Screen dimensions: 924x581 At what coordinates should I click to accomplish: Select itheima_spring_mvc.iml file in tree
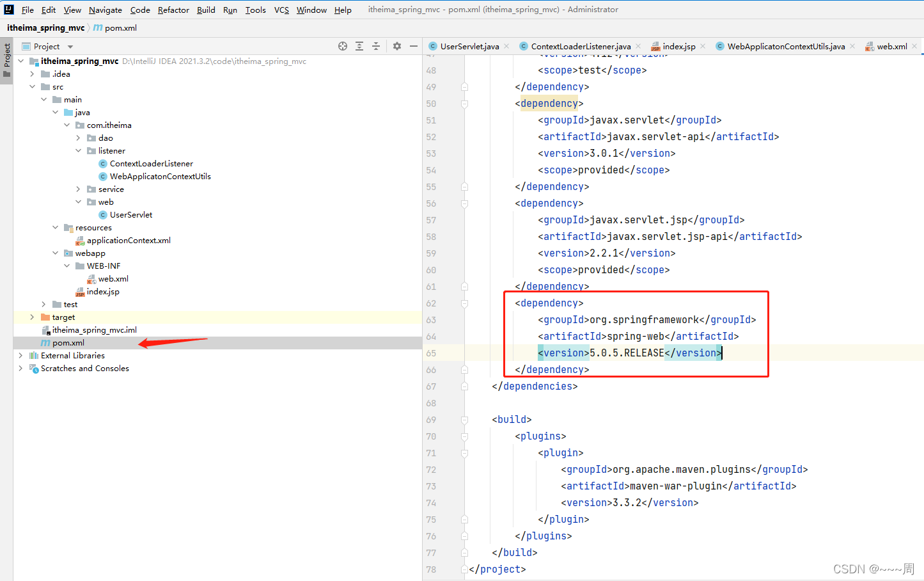94,330
